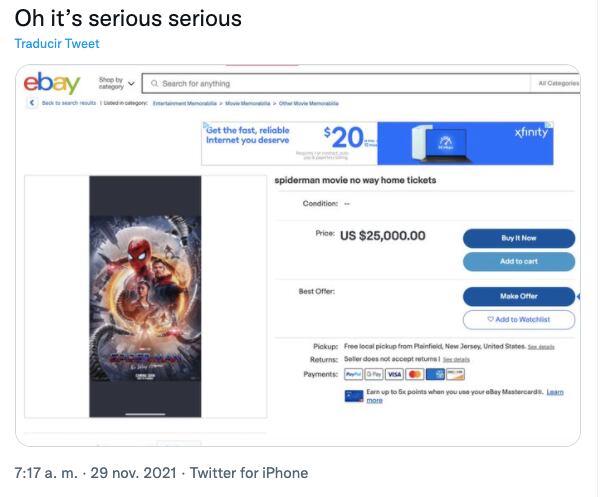Screen dimensions: 606x497
Task: Click the Make Offer button
Action: point(518,296)
